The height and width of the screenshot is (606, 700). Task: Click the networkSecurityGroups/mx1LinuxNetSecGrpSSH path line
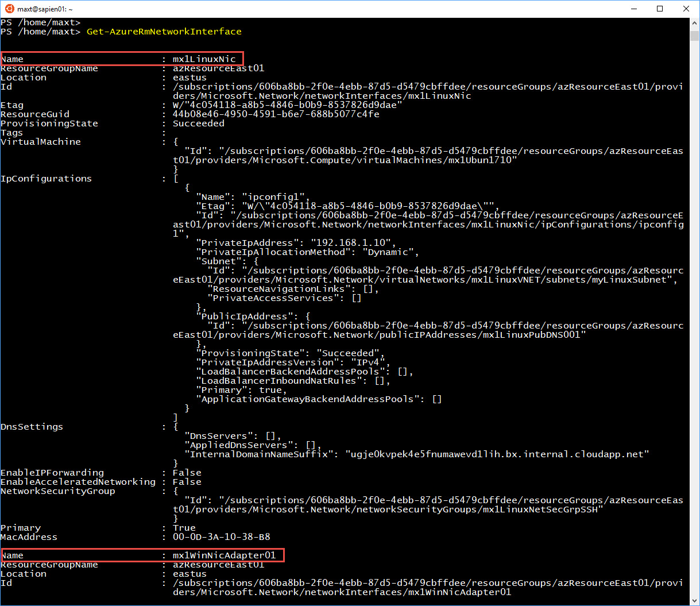388,509
